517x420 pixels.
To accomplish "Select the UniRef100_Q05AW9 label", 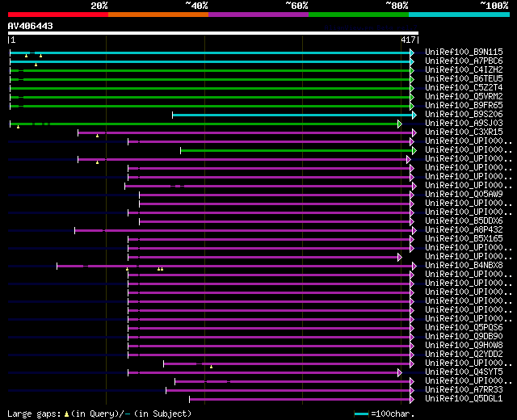I will pyautogui.click(x=464, y=195).
